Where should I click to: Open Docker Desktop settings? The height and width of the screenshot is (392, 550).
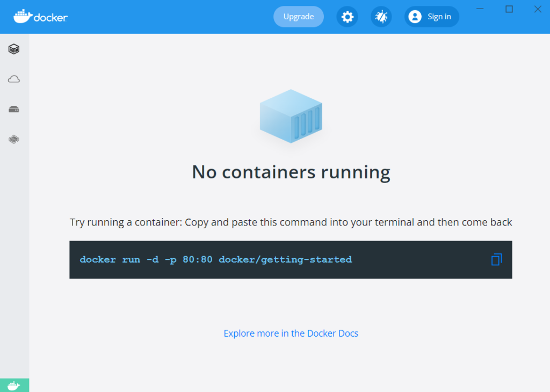coord(347,17)
